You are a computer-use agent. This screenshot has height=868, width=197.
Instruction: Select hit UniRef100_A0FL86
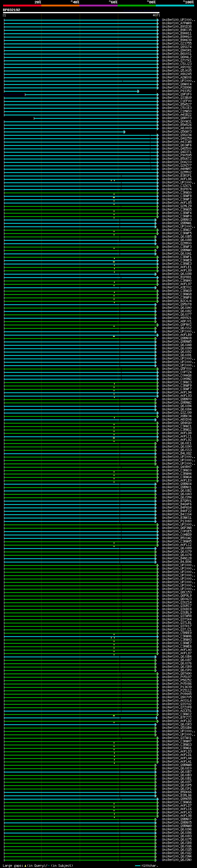[x=177, y=179]
